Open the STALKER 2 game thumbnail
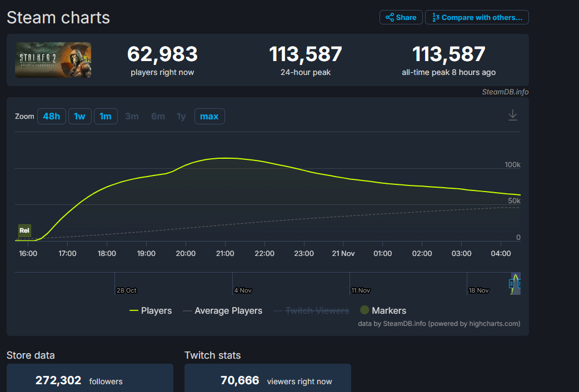This screenshot has width=579, height=392. [53, 60]
